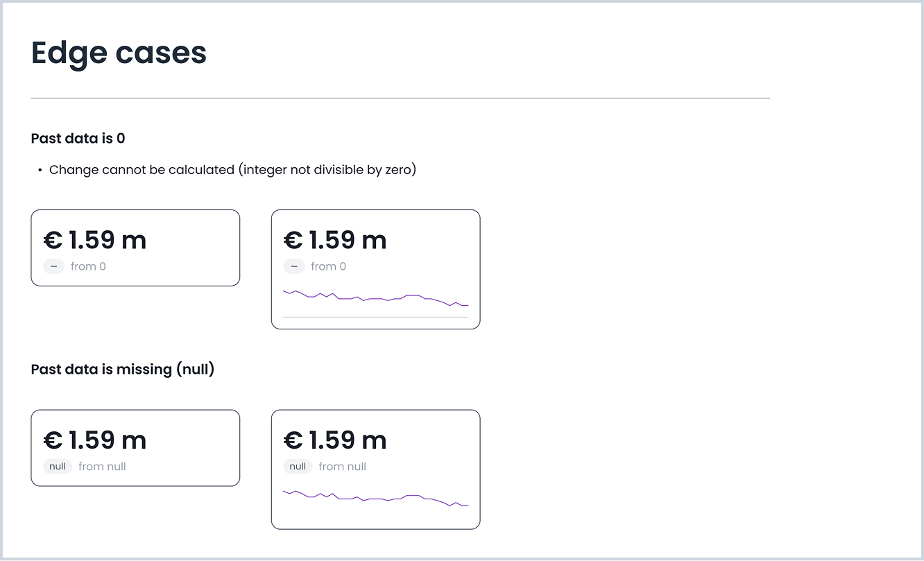This screenshot has width=924, height=561.
Task: Click the dash badge on the sparkline card
Action: pyautogui.click(x=293, y=266)
